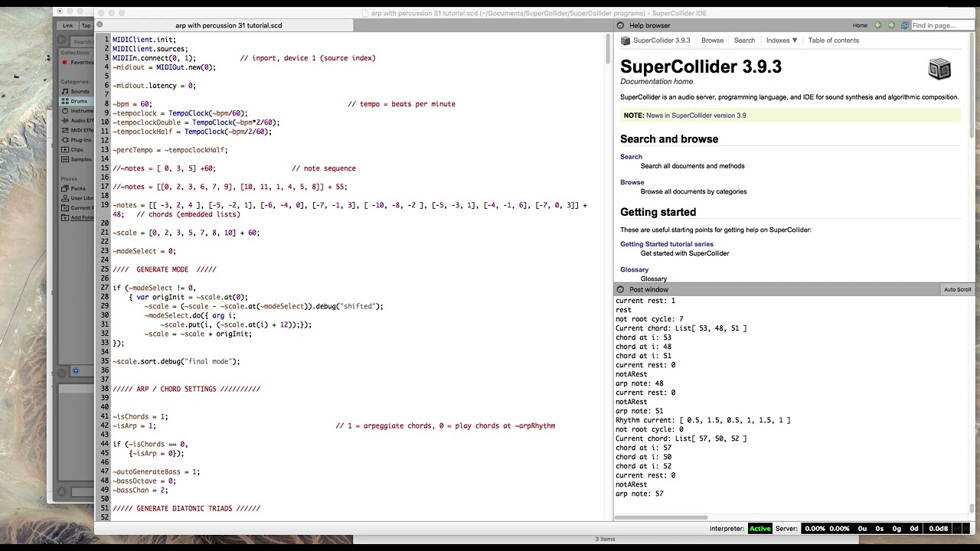Open the Post window dock menu icon
Image resolution: width=980 pixels, height=551 pixels.
(620, 289)
